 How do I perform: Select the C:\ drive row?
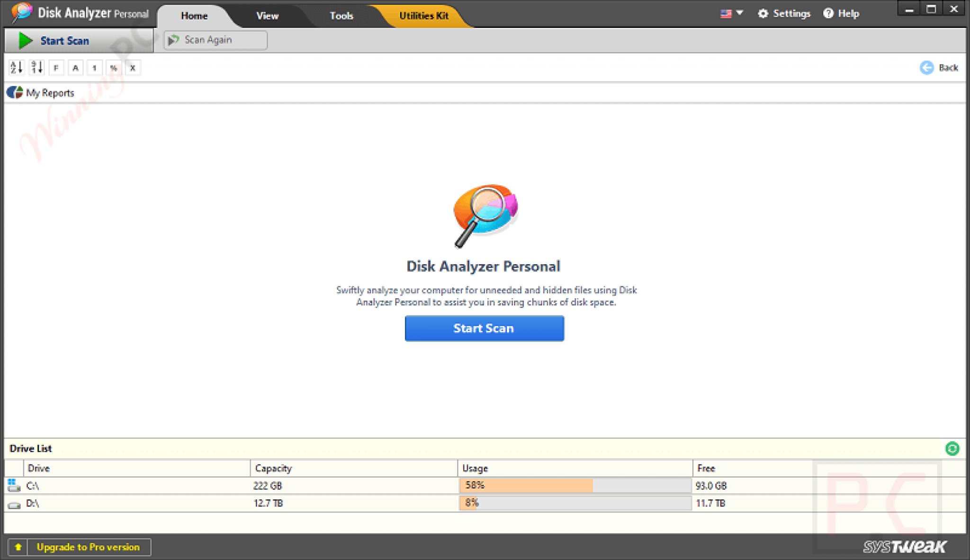(x=485, y=486)
